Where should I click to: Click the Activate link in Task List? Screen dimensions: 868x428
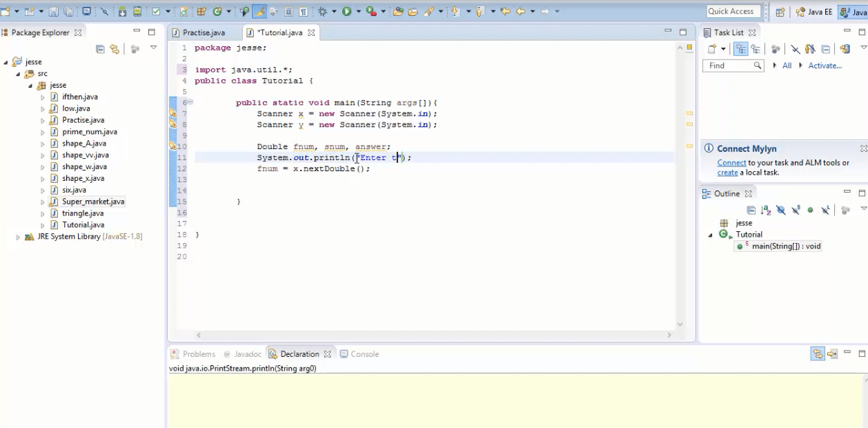(x=827, y=65)
